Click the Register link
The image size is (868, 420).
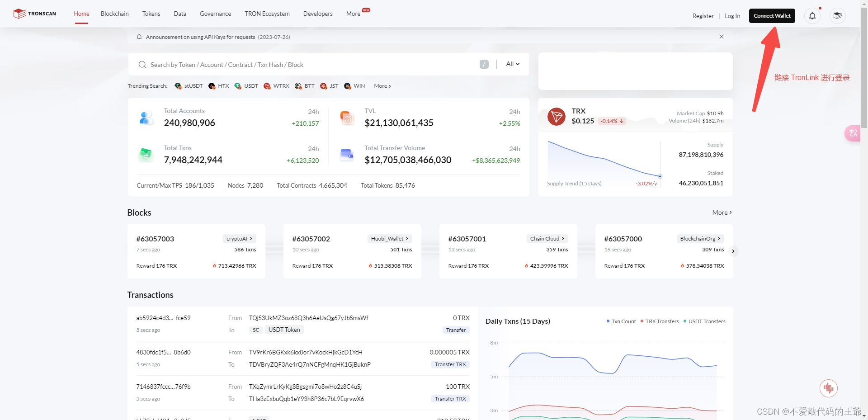pyautogui.click(x=703, y=16)
